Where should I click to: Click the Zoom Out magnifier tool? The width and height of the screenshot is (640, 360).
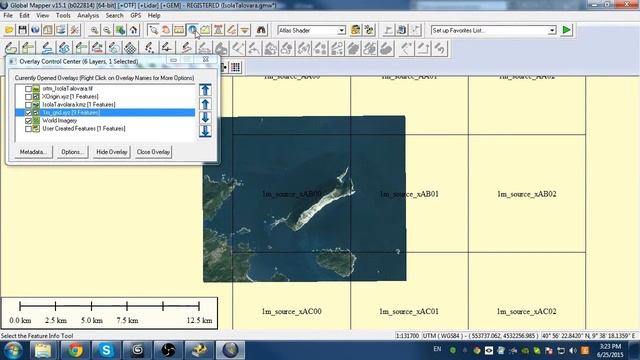tap(107, 30)
